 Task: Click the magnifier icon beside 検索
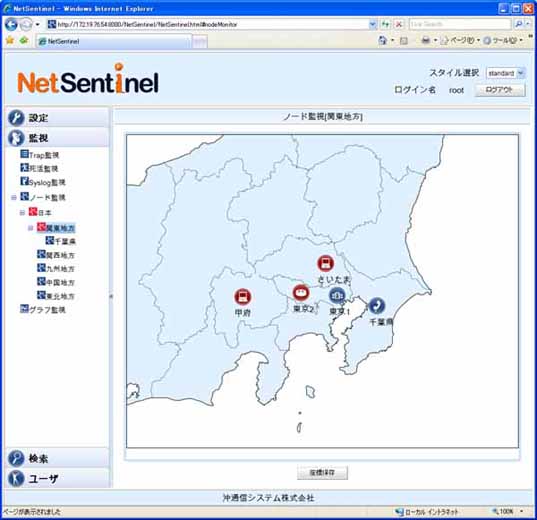(16, 458)
